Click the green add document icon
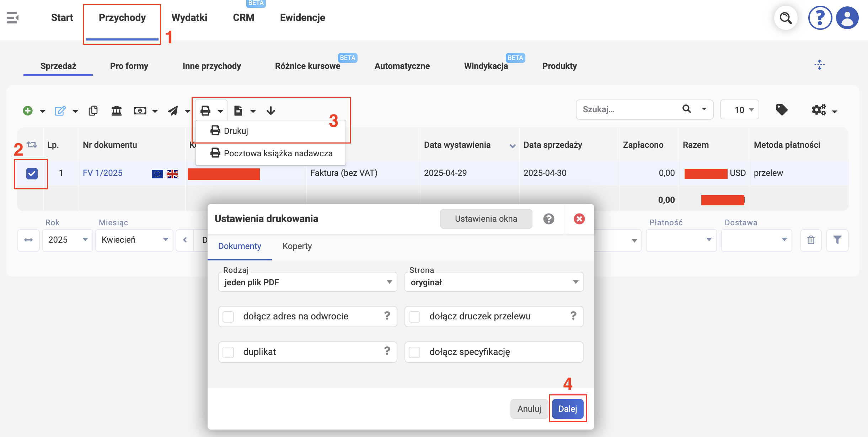Image resolution: width=868 pixels, height=437 pixels. point(28,111)
